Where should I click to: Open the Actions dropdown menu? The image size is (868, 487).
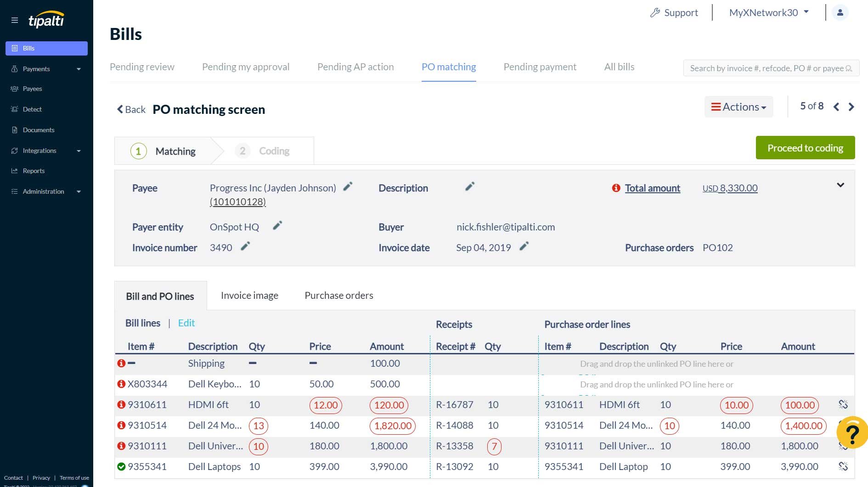[x=738, y=107]
